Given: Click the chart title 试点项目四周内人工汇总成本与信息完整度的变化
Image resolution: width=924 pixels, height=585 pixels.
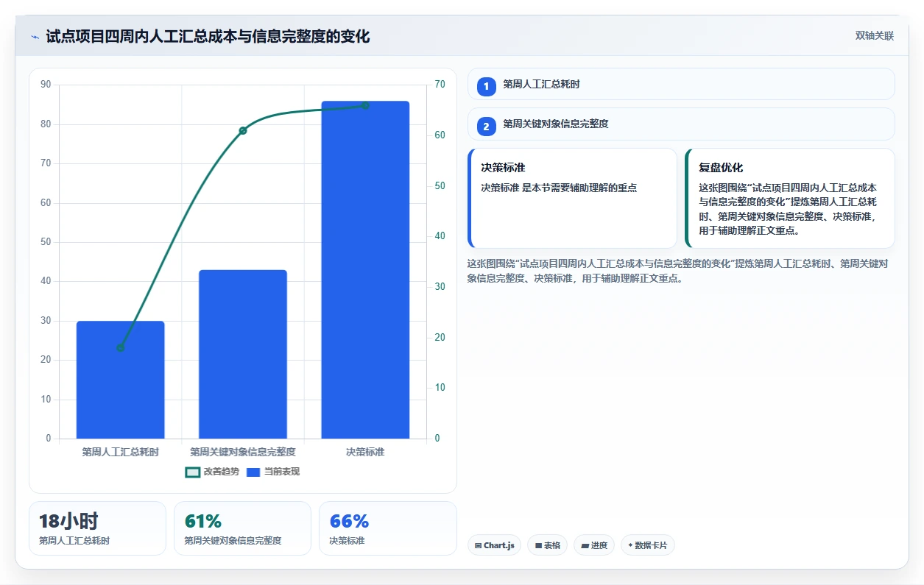Looking at the screenshot, I should 208,36.
